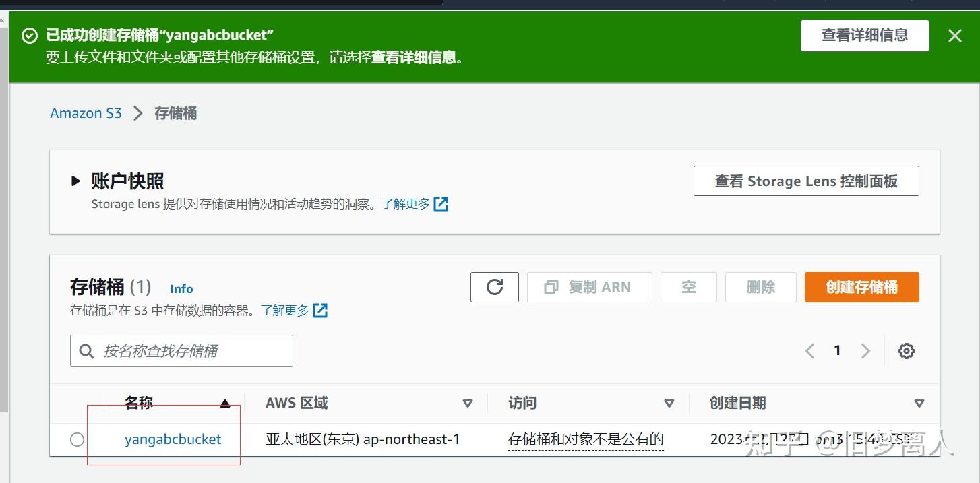The height and width of the screenshot is (483, 980).
Task: Open 查看 Storage Lens 控制面板
Action: point(806,181)
